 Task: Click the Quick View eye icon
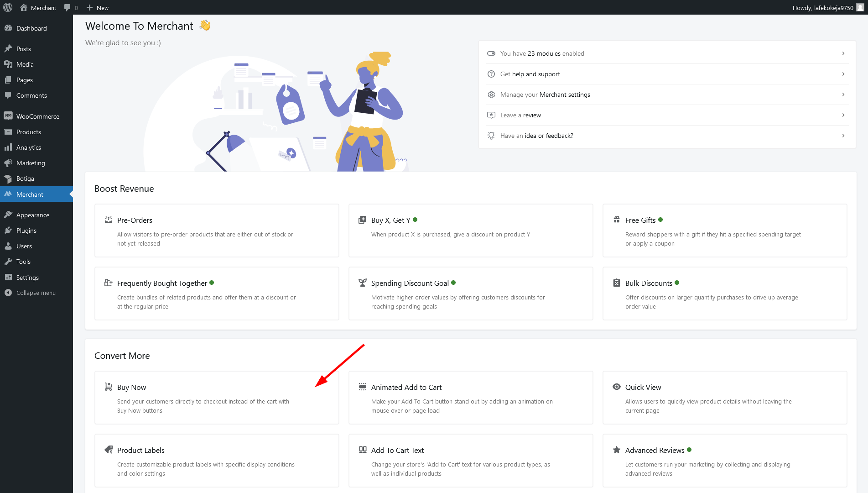click(617, 387)
